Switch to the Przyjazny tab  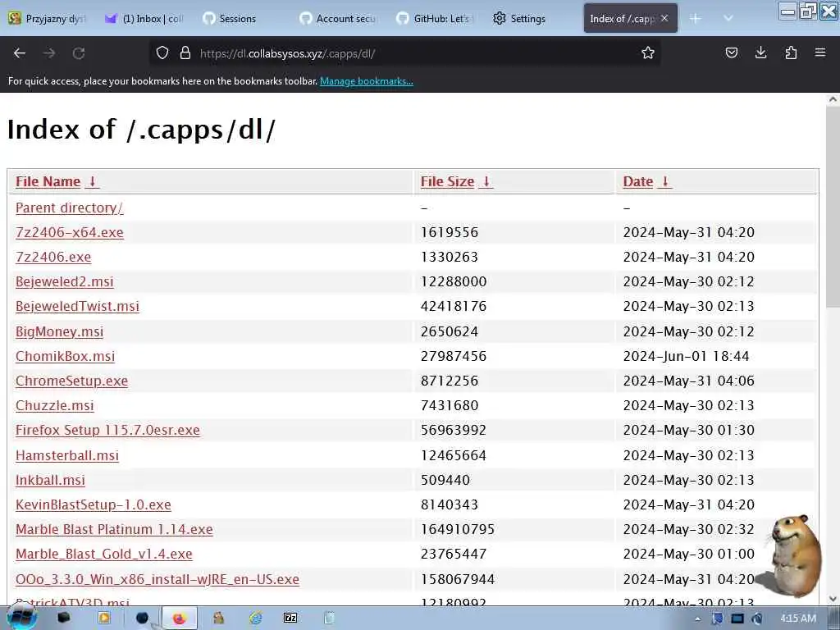pyautogui.click(x=47, y=18)
